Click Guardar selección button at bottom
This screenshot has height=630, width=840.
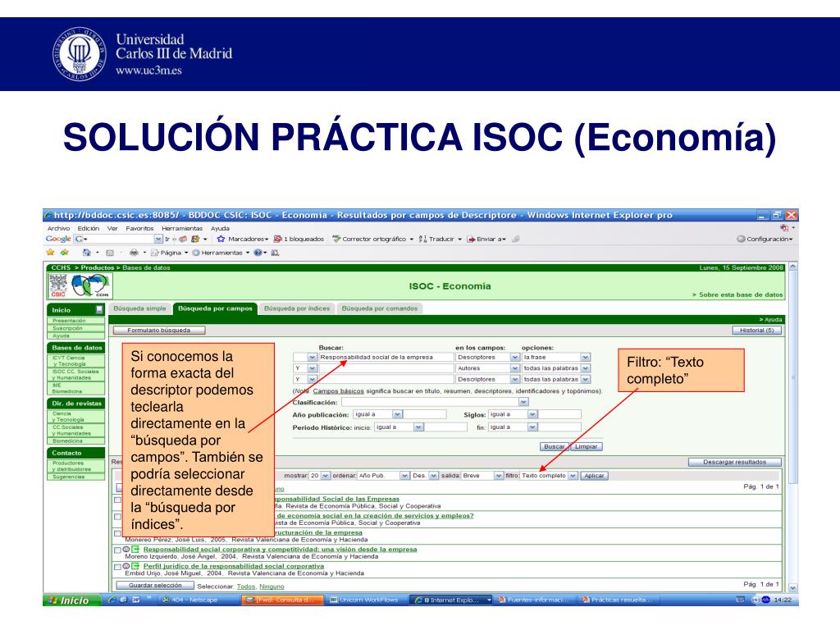pyautogui.click(x=155, y=586)
